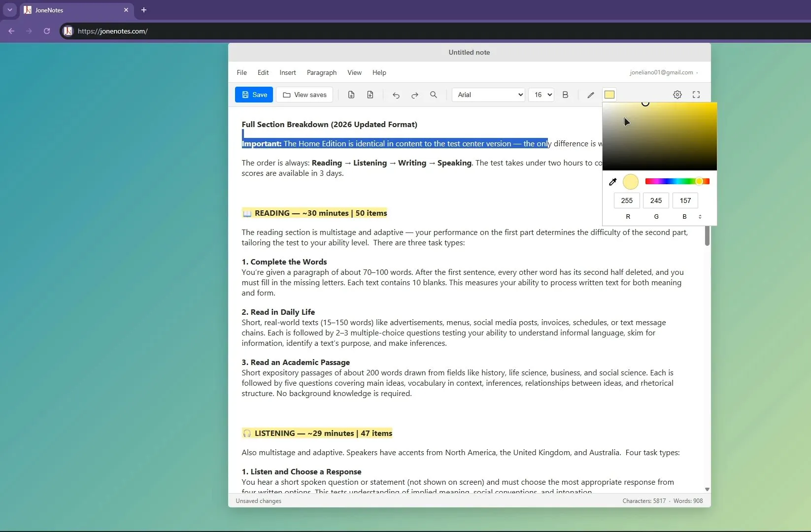The height and width of the screenshot is (532, 811).
Task: Open the View menu
Action: pyautogui.click(x=354, y=72)
